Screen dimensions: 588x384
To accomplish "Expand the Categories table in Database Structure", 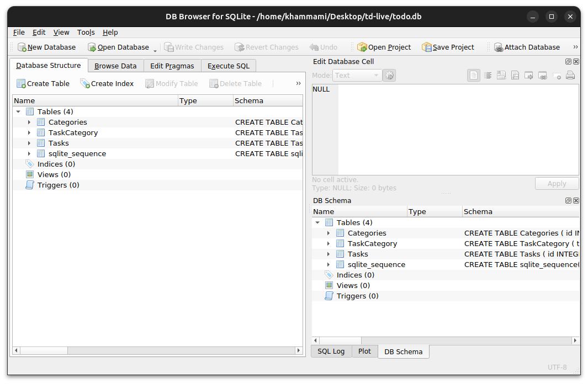I will click(29, 122).
